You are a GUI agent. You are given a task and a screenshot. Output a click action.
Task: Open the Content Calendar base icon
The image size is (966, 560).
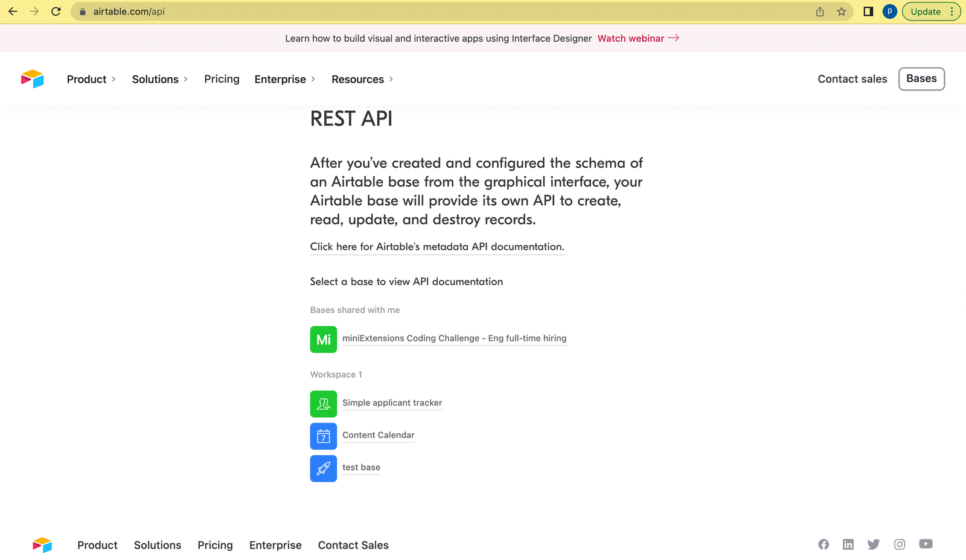(324, 436)
